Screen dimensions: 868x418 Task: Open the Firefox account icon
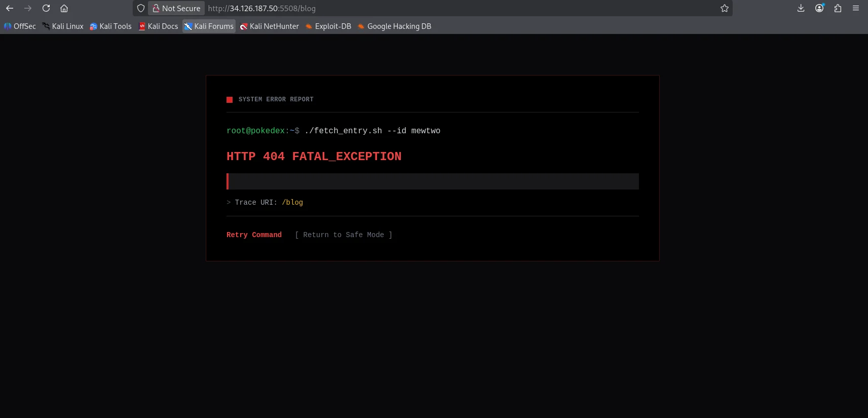click(x=819, y=8)
